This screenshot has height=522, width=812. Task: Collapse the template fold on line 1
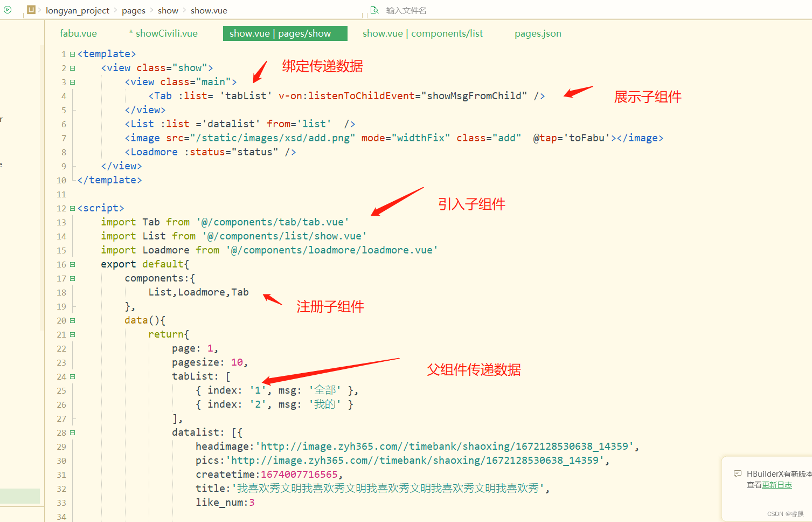tap(72, 54)
